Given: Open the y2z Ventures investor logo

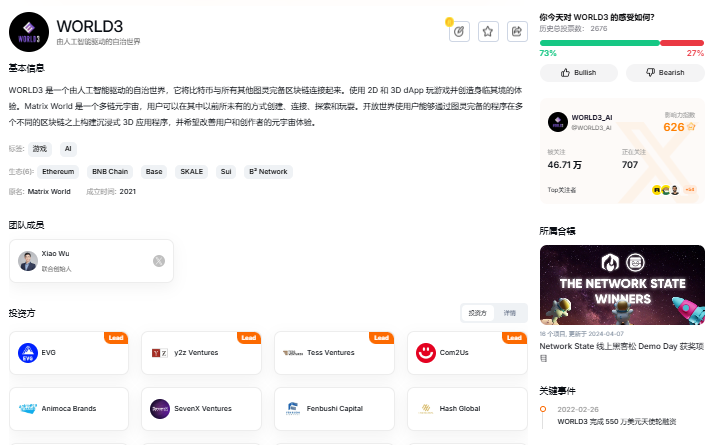Looking at the screenshot, I should coord(160,353).
